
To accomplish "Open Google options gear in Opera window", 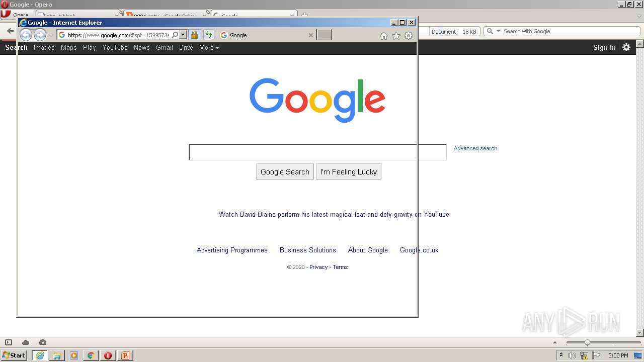I will pyautogui.click(x=626, y=47).
